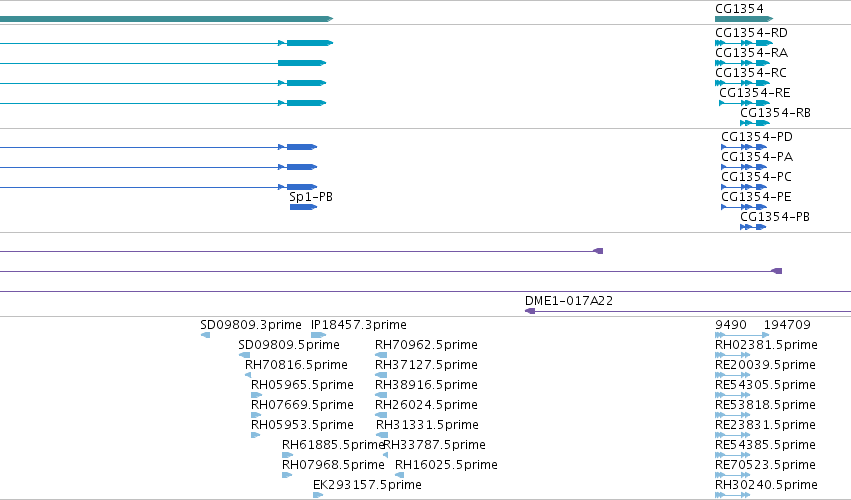Open the RH05953.5prime EST label
The width and height of the screenshot is (851, 500).
pos(302,425)
